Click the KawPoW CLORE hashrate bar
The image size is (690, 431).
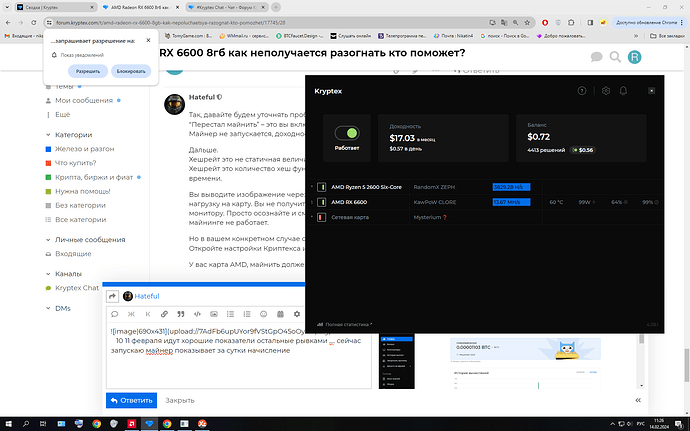(x=511, y=202)
